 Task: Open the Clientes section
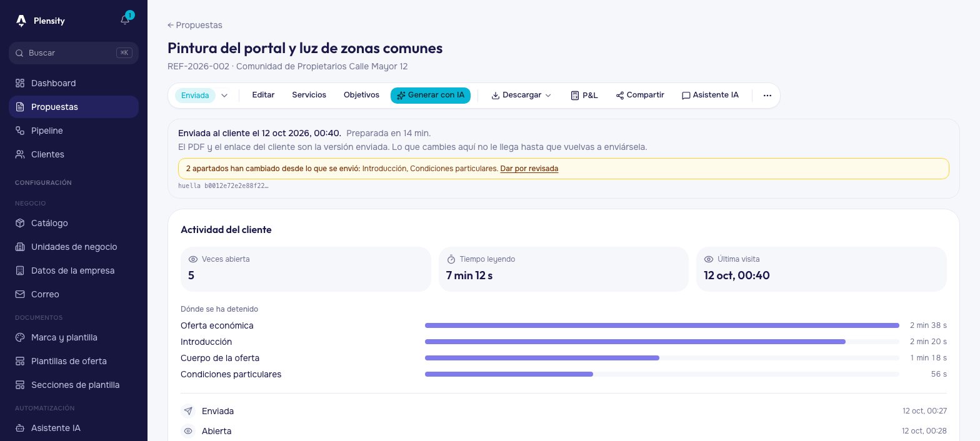point(74,154)
